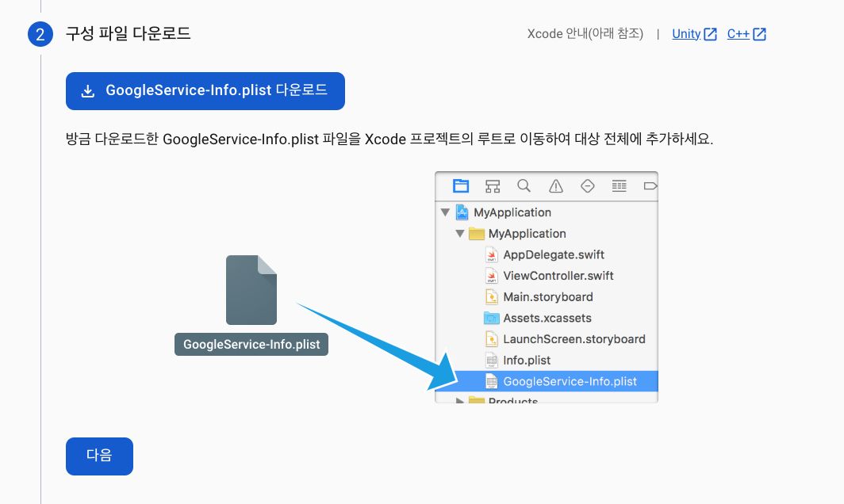Click the plist icon beside Info.plist
Image resolution: width=844 pixels, height=504 pixels.
[x=492, y=361]
